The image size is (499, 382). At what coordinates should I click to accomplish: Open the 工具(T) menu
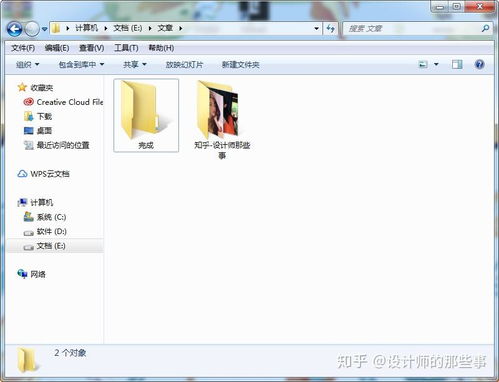(126, 48)
